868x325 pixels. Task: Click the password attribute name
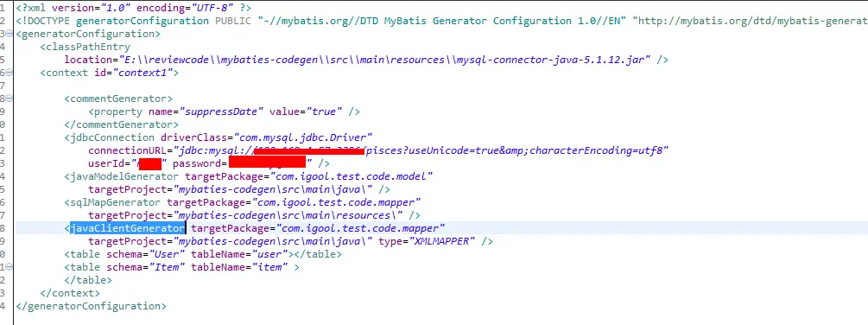coord(197,163)
